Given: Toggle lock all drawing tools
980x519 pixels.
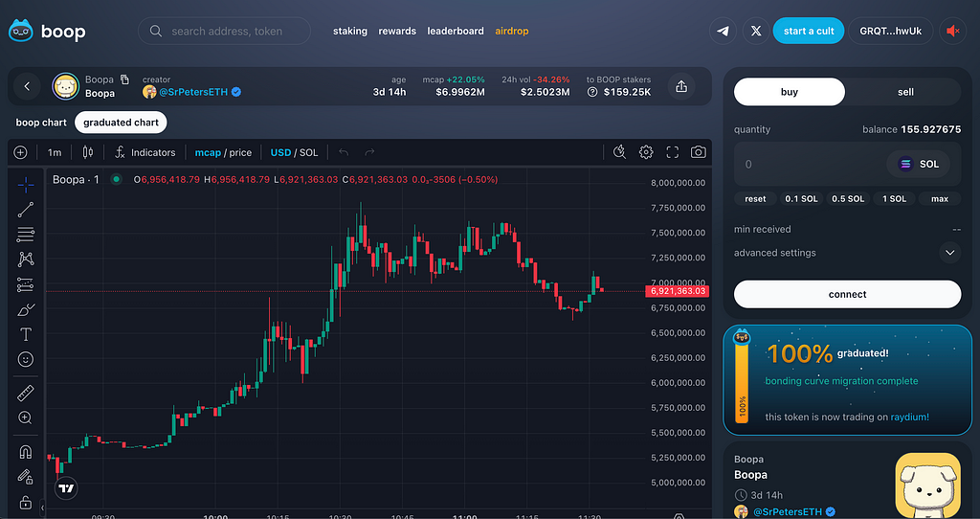Looking at the screenshot, I should pos(26,502).
